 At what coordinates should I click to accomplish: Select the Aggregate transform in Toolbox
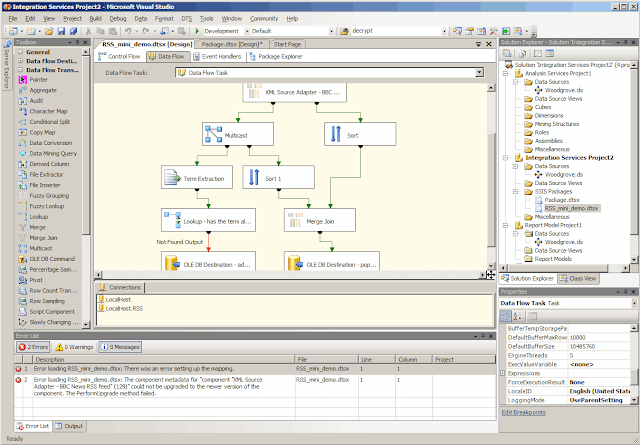43,90
